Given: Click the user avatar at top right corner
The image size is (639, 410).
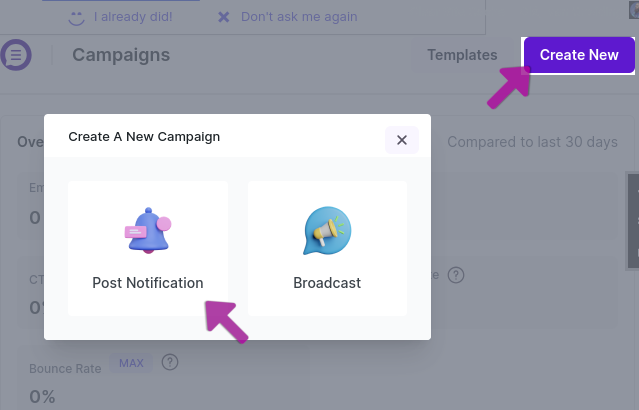Looking at the screenshot, I should click(x=634, y=9).
